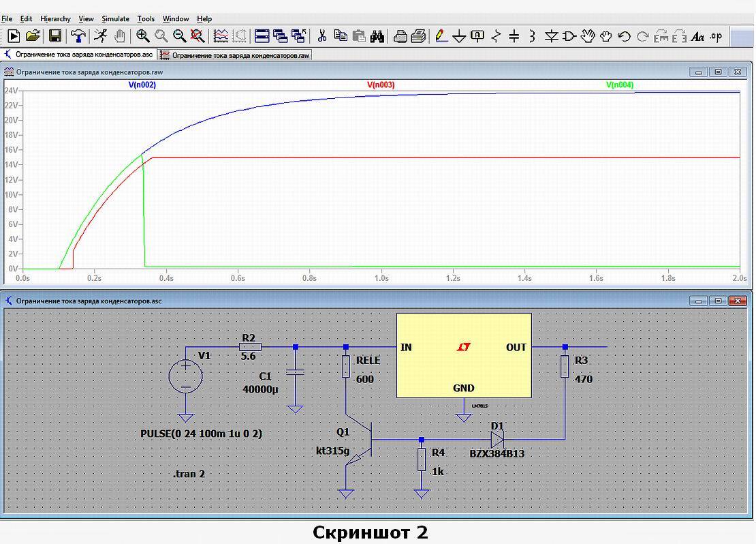Save the schematic with the floppy icon

pyautogui.click(x=55, y=36)
